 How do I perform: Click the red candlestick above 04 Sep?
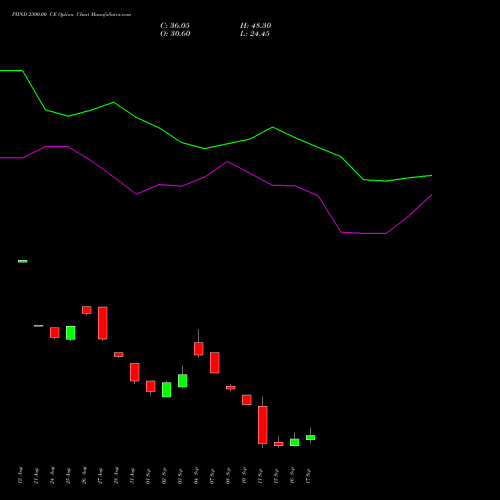(x=199, y=348)
